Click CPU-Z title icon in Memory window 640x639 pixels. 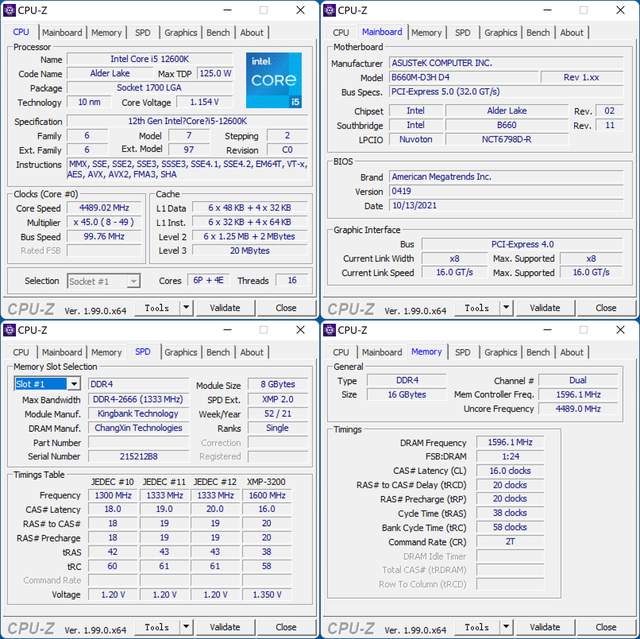pos(329,330)
